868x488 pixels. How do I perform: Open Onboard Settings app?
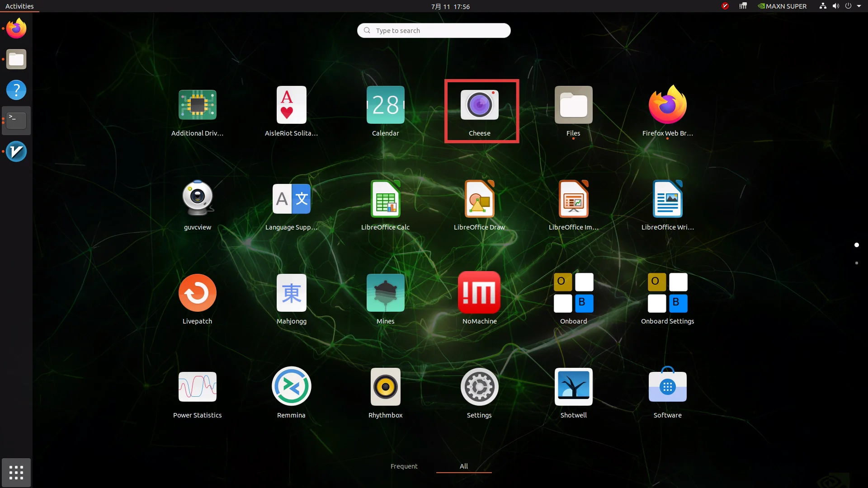pos(667,299)
